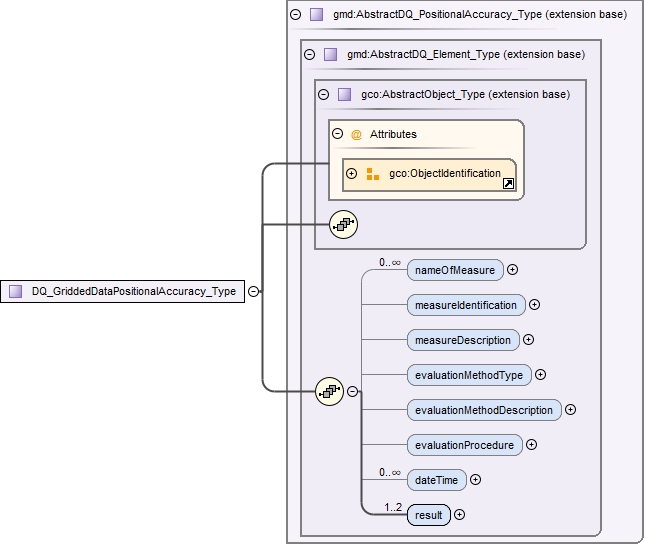Collapse the gco:AbstractObject_Type group
Screen dimensions: 645x545
point(323,95)
